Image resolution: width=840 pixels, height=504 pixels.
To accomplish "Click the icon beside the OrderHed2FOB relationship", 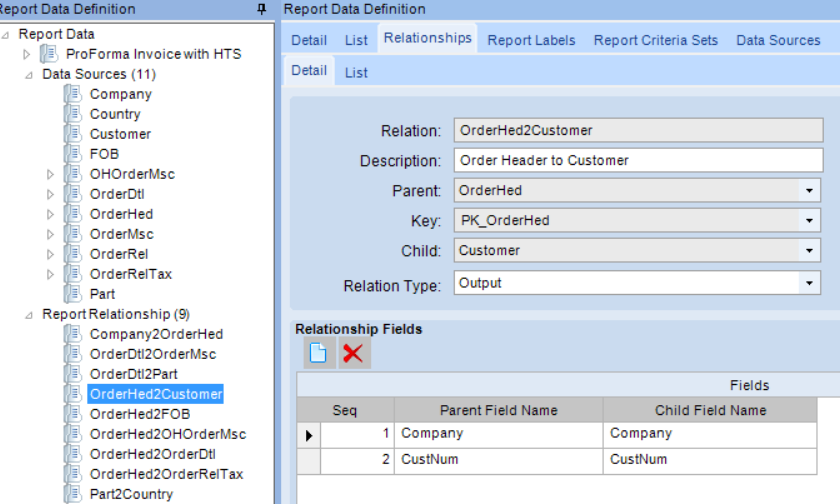I will coord(73,414).
